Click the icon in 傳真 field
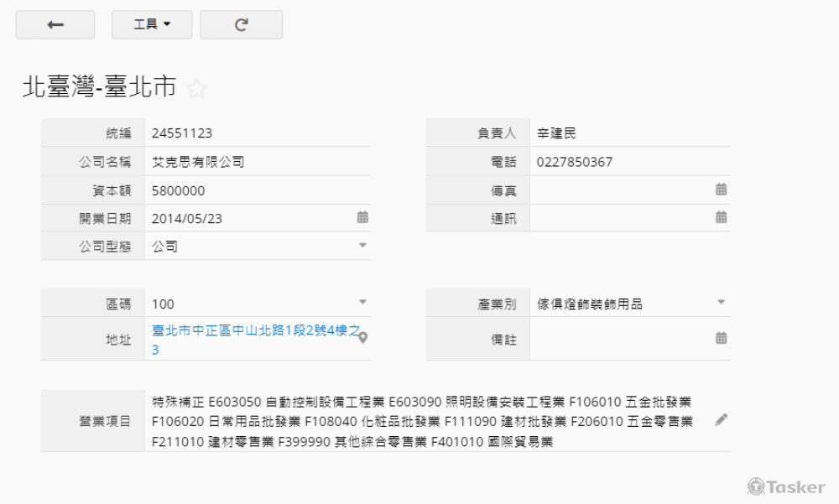The image size is (839, 504). click(721, 190)
